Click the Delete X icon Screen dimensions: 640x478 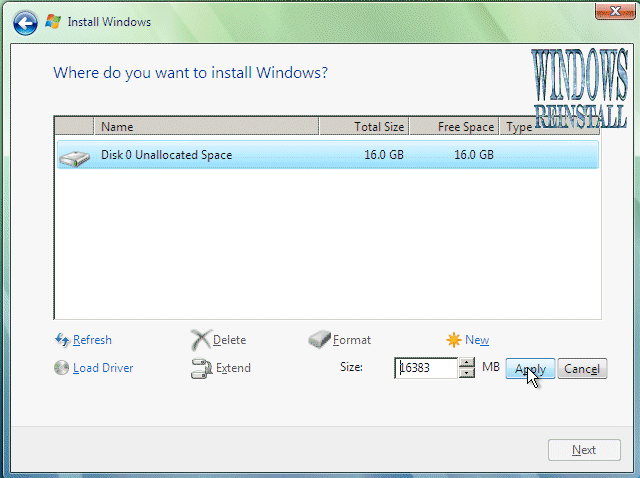coord(200,340)
